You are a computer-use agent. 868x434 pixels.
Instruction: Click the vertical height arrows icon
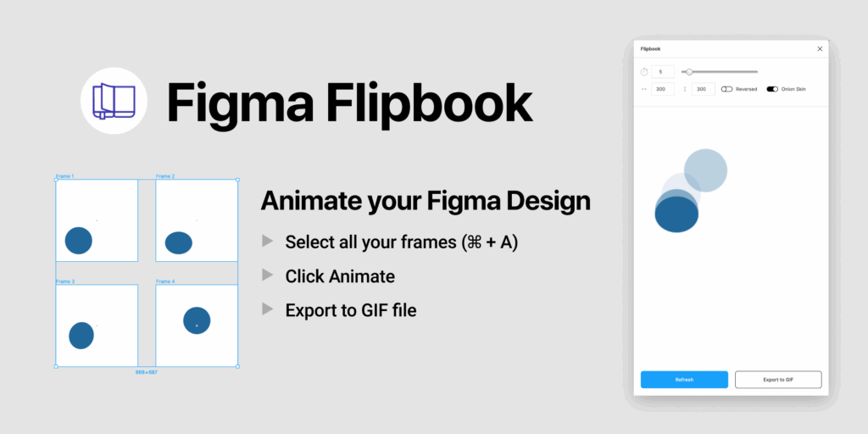pos(685,89)
